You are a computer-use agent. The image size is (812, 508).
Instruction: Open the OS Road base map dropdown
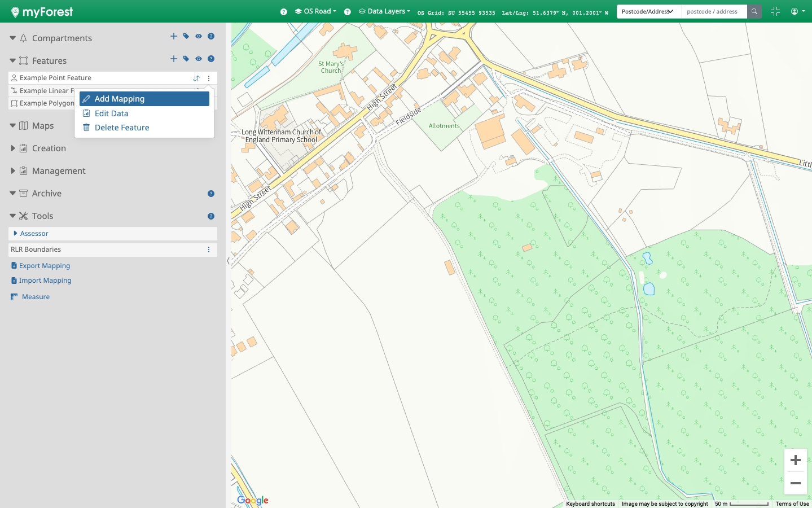click(315, 11)
